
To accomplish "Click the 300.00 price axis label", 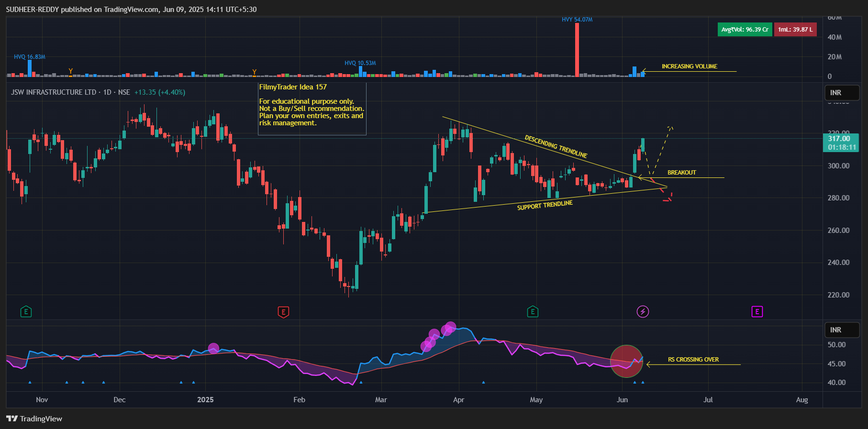I will [838, 166].
